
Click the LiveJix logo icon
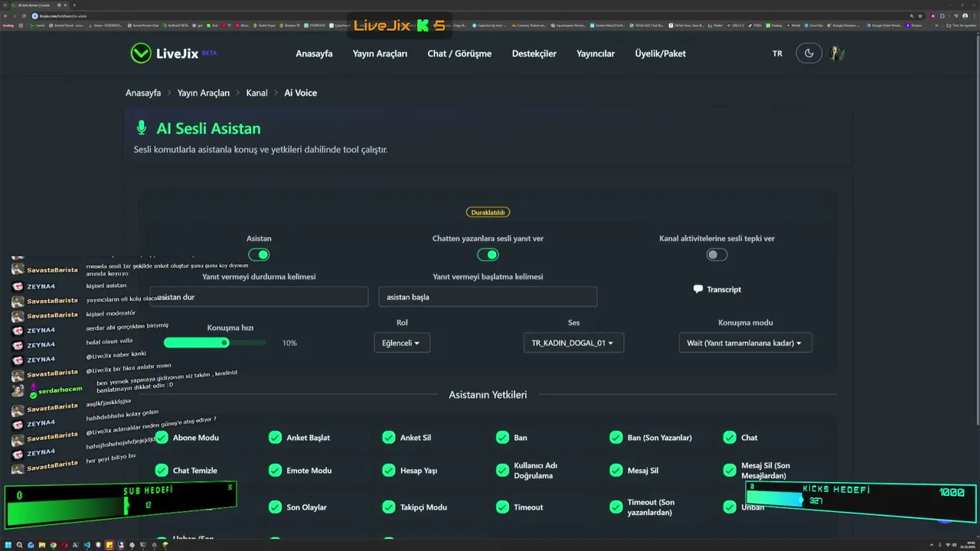(140, 53)
